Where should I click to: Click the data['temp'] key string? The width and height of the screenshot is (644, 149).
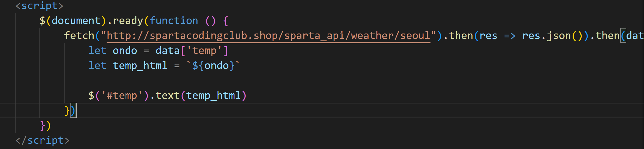point(204,51)
